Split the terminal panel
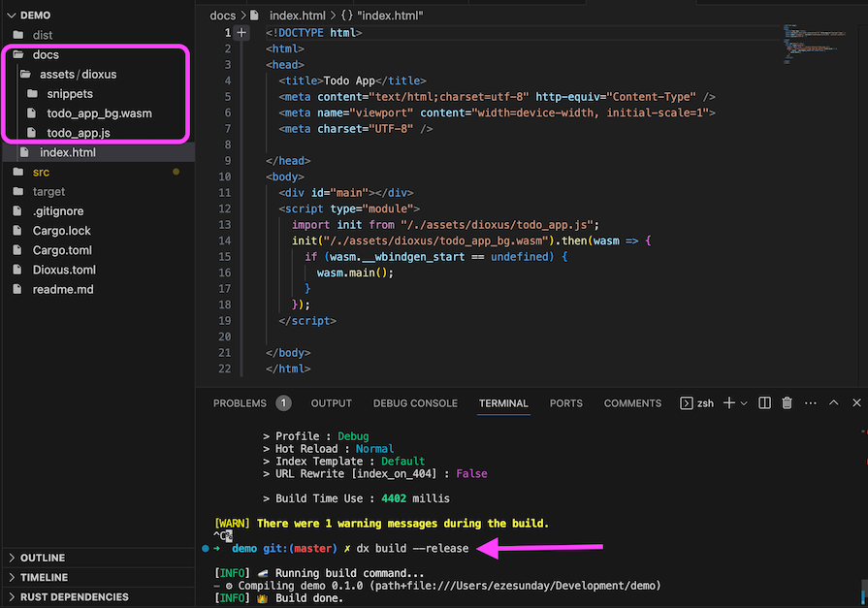Screen dimensions: 868x608 764,402
